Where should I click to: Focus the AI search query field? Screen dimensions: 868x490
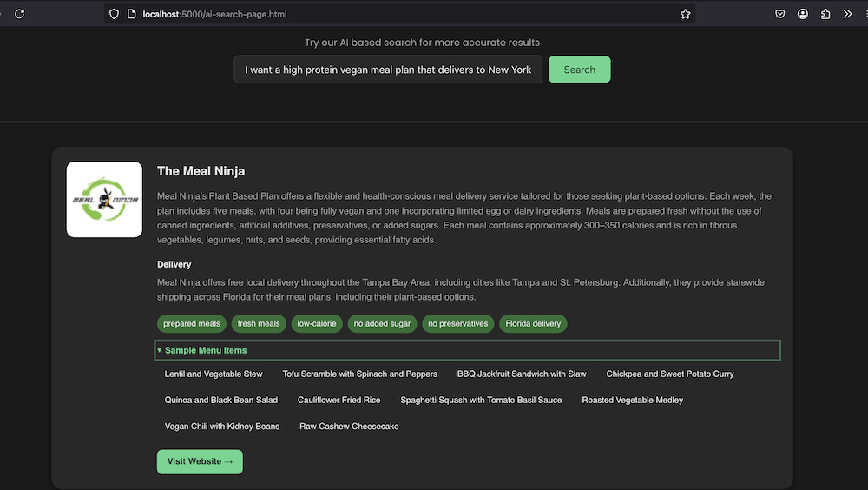[x=388, y=70]
